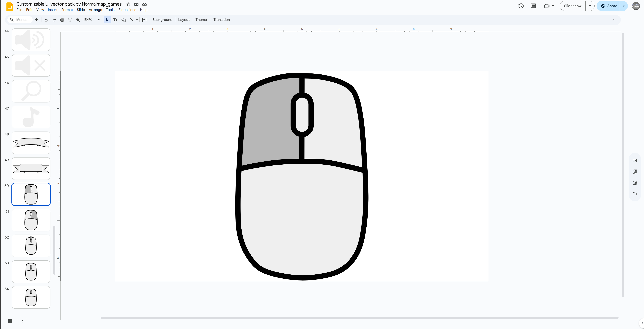Select the text box tool
644x329 pixels.
point(115,20)
